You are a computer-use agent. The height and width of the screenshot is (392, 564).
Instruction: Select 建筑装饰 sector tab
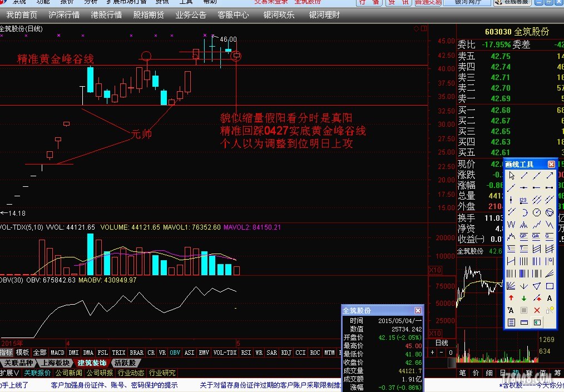pyautogui.click(x=91, y=363)
